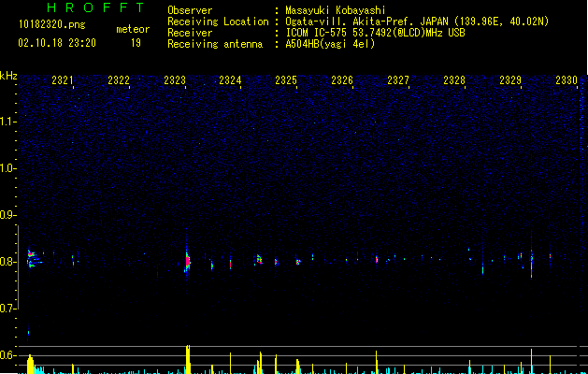The height and width of the screenshot is (374, 588).
Task: Click the 2322 time marker
Action: click(x=119, y=80)
